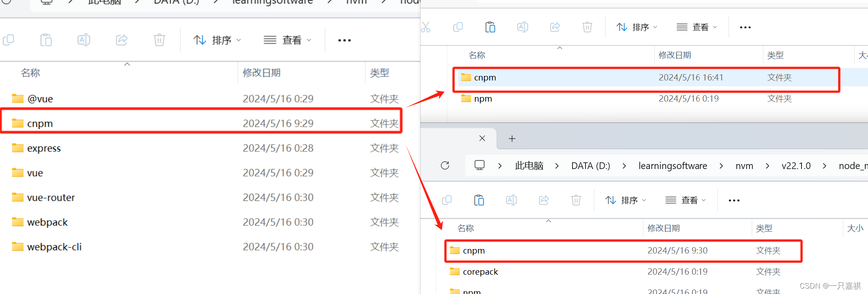868x294 pixels.
Task: Click Copy icon in left window toolbar
Action: pos(9,40)
